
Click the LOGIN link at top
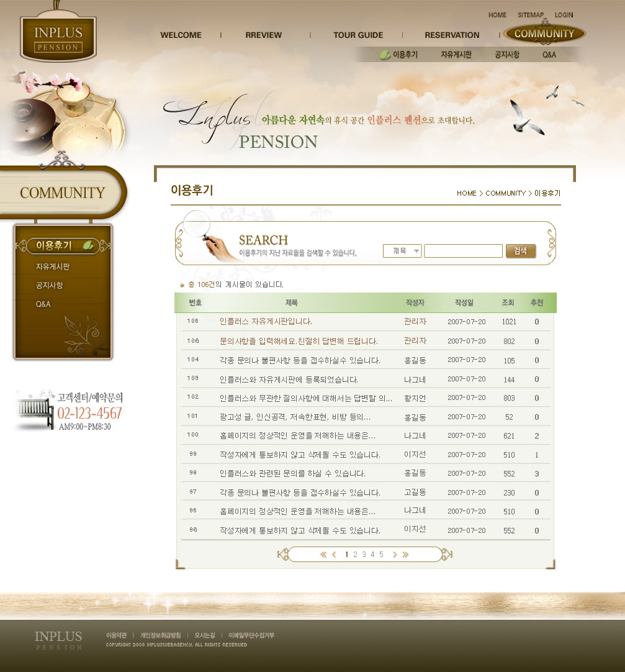click(x=564, y=15)
